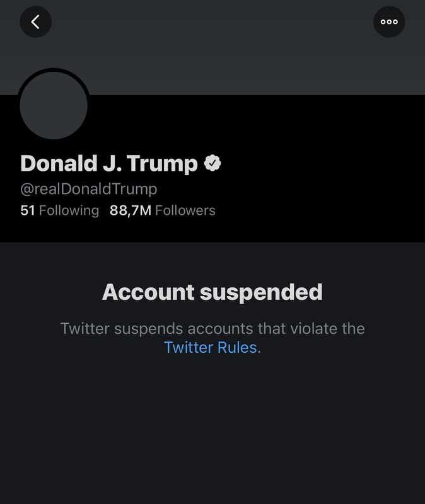Tap the verified checkmark badge
Viewport: 425px width, 504px height.
coord(212,163)
